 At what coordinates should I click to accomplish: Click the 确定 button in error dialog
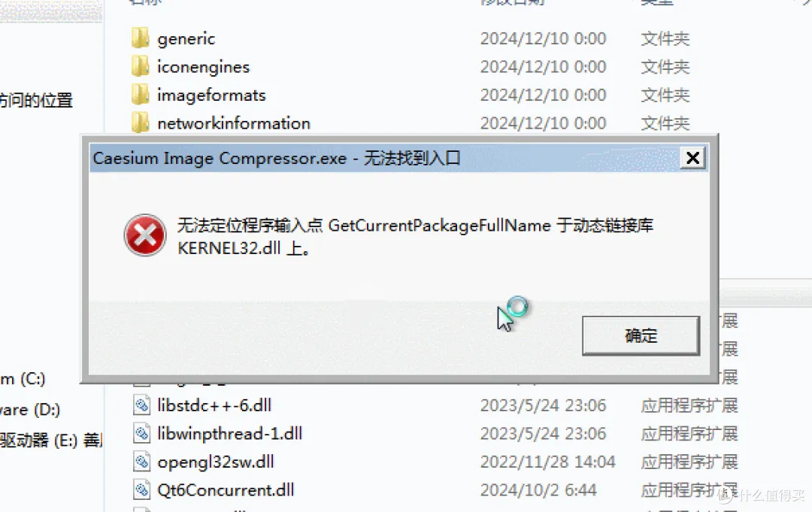(x=641, y=336)
